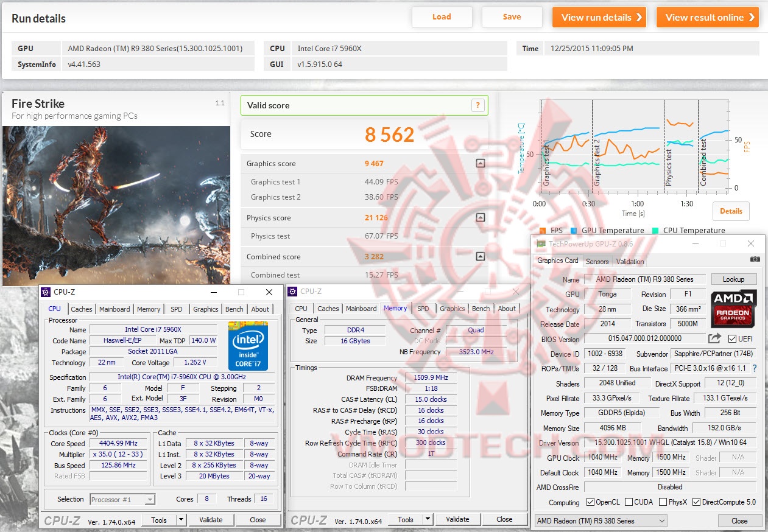
Task: Click the Save button
Action: coord(512,17)
